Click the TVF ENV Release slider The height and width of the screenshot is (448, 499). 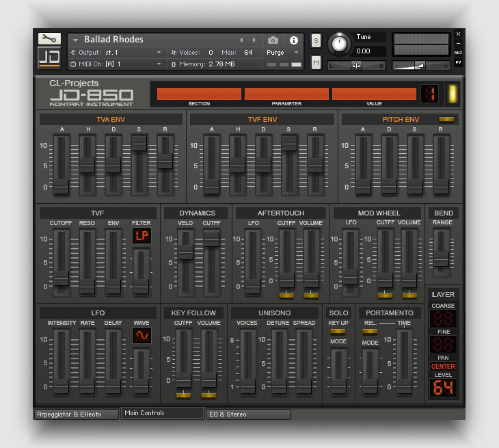315,165
